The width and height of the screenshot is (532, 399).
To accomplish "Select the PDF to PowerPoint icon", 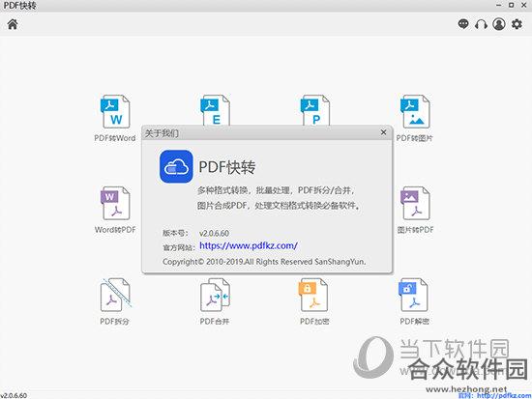I will (315, 110).
